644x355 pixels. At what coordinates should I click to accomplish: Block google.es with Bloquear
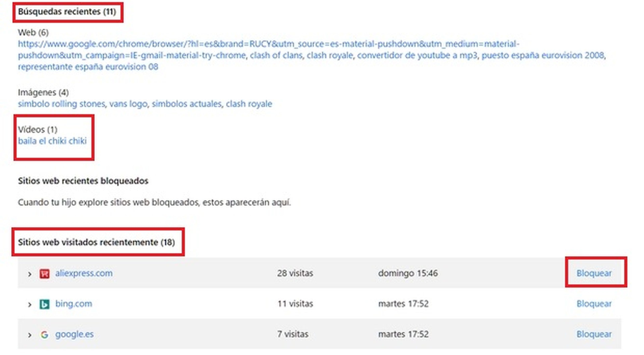tap(594, 334)
